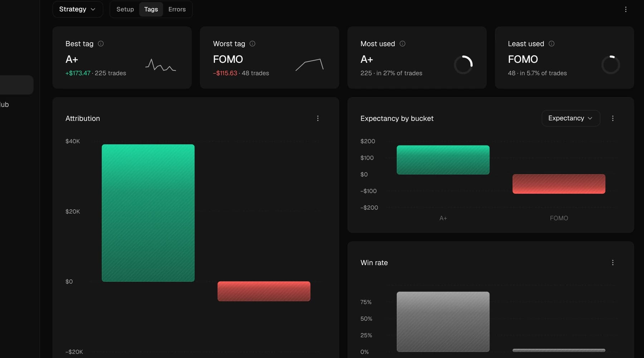
Task: Open the Strategy dropdown
Action: 78,9
